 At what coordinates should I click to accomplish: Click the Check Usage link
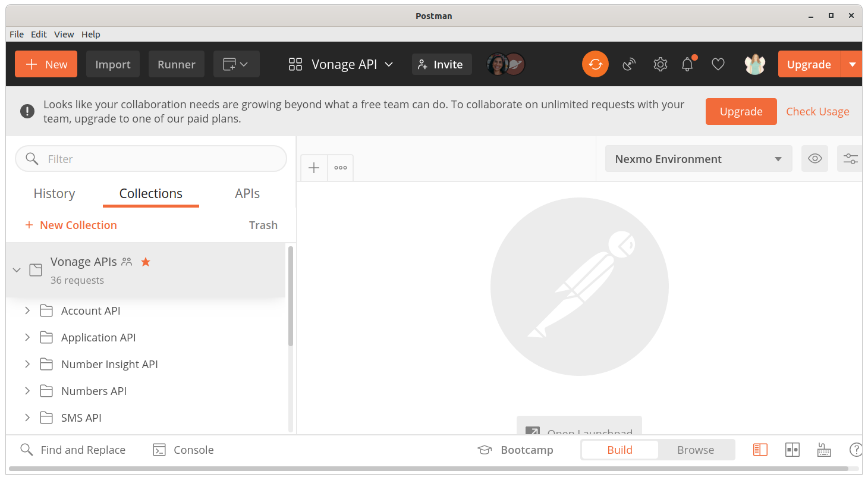click(x=817, y=111)
